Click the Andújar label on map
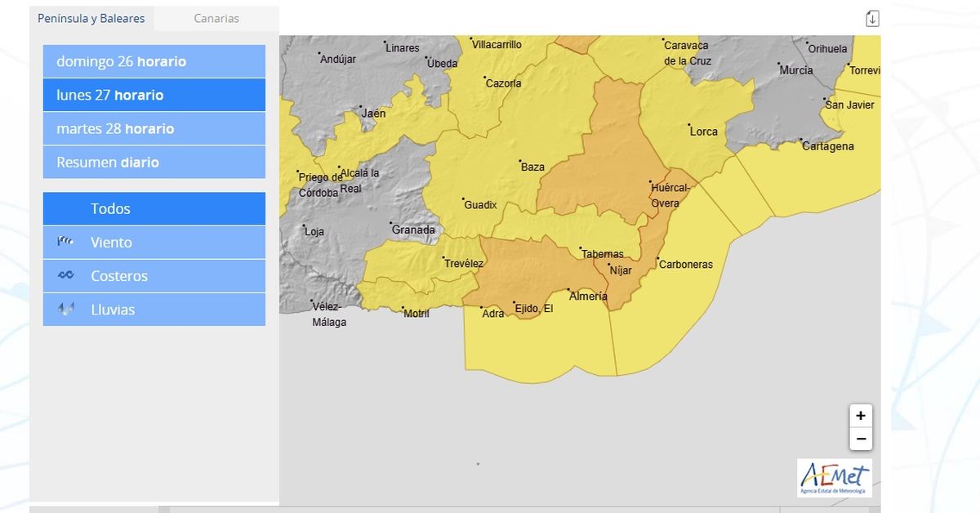Image resolution: width=980 pixels, height=513 pixels. point(338,60)
